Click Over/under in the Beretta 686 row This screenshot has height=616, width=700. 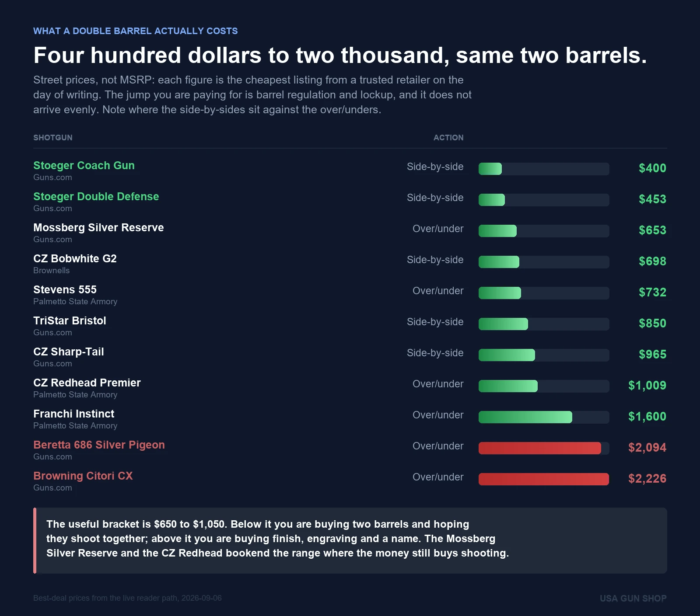(438, 446)
